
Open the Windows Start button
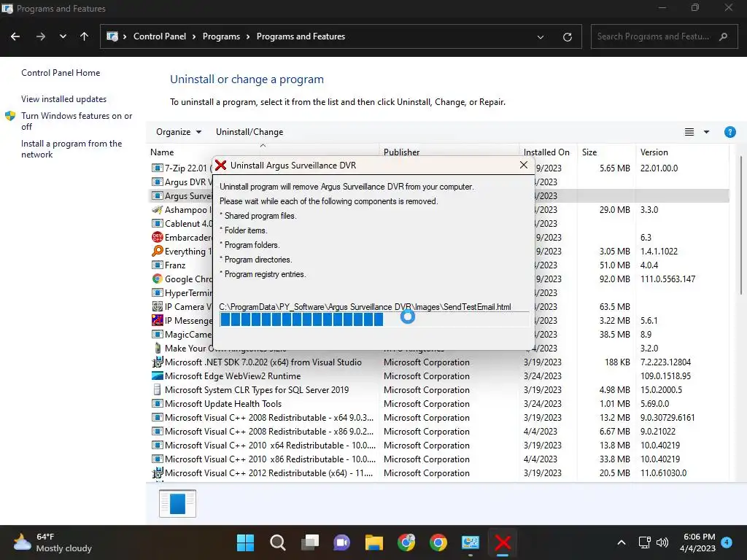(245, 542)
